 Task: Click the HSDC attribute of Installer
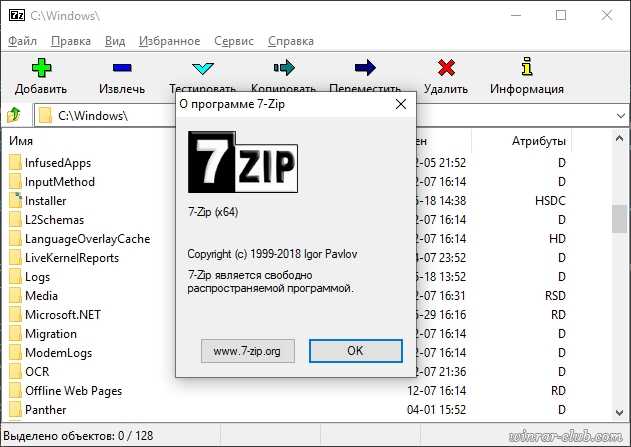click(550, 200)
